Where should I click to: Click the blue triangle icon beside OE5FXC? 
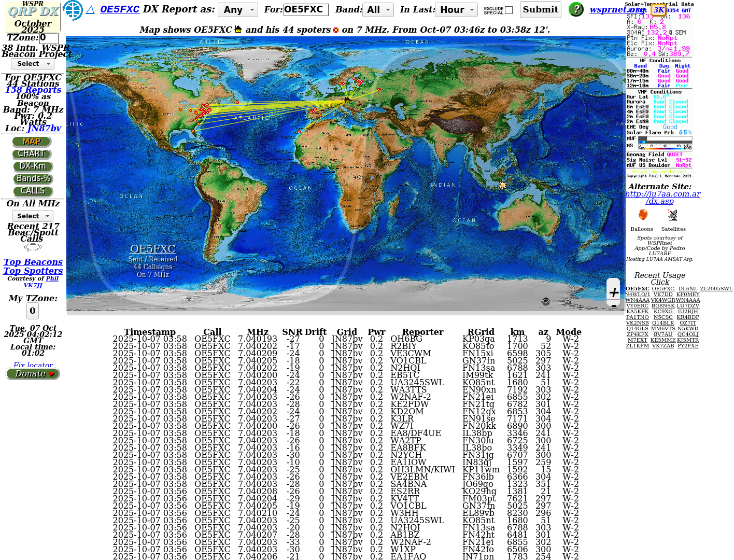[91, 10]
